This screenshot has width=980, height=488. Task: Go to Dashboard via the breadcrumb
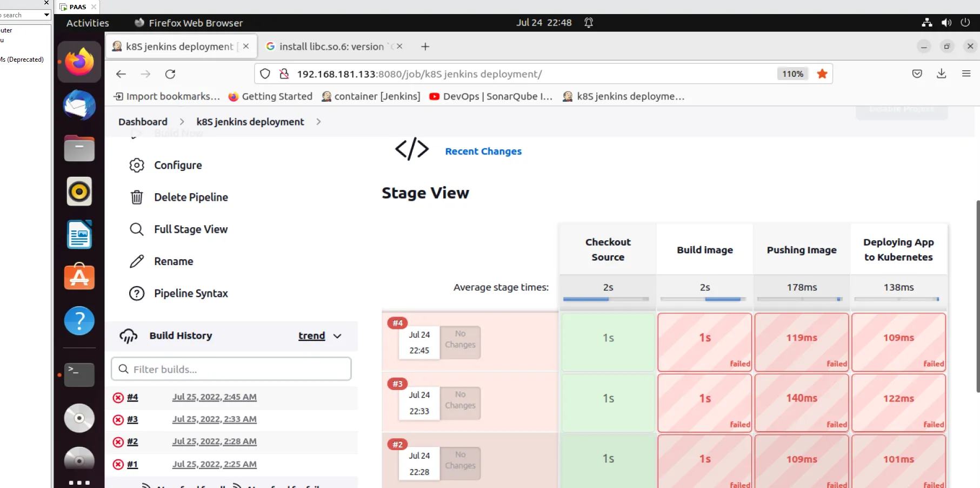click(143, 122)
